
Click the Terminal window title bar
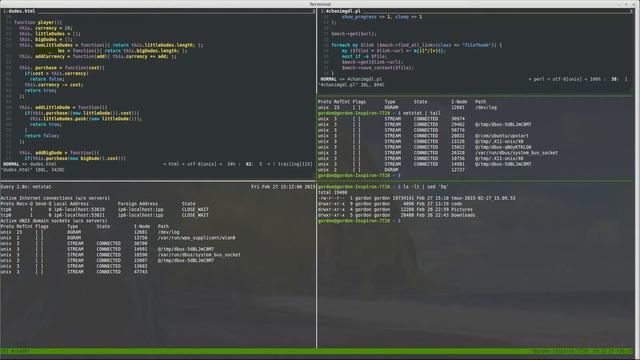[x=320, y=4]
